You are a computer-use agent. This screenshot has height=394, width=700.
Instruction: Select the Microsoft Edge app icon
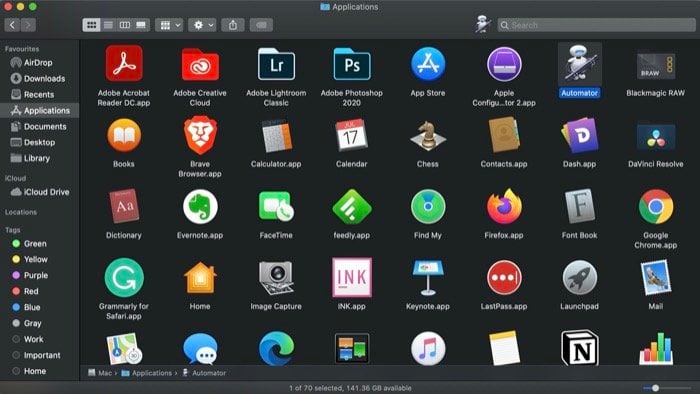pos(276,348)
